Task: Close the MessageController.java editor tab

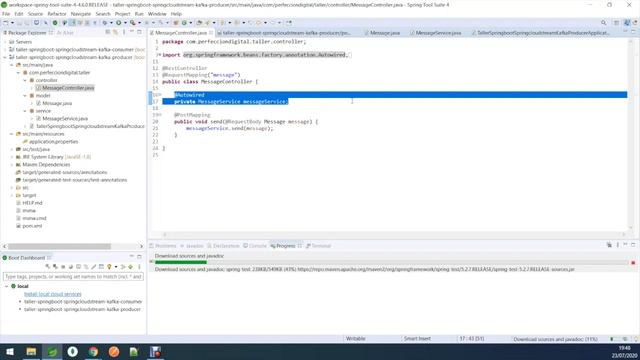Action: point(211,33)
